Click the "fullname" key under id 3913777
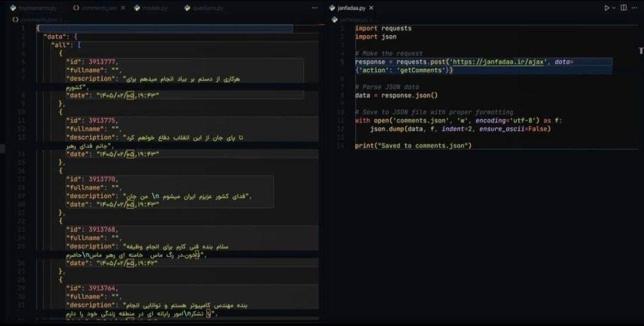The width and height of the screenshot is (644, 326). pyautogui.click(x=85, y=70)
